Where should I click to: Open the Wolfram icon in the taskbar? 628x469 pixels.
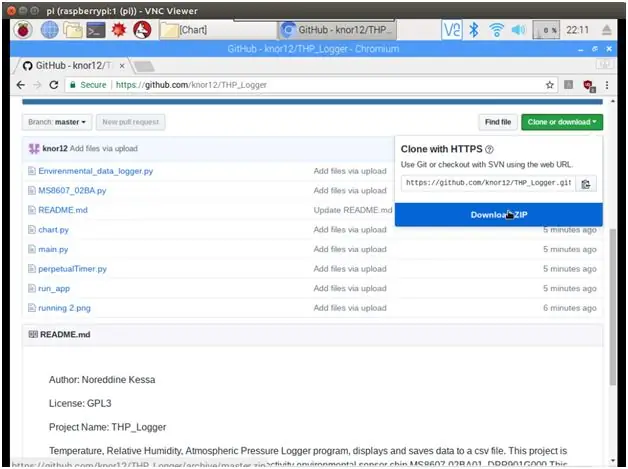[142, 30]
